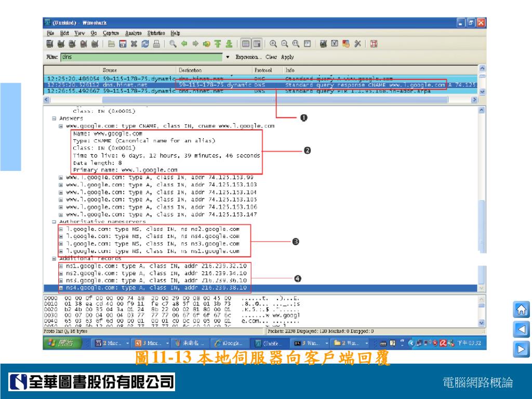Go forward in packet history

[195, 44]
